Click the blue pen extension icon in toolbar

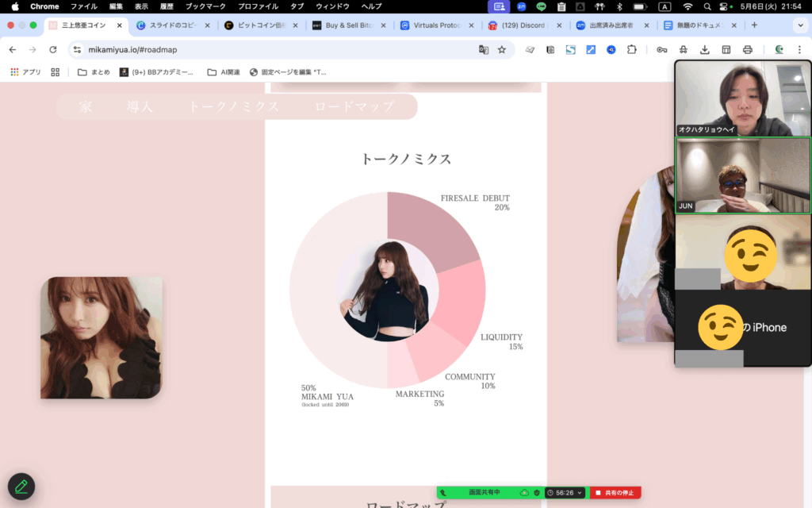(591, 50)
